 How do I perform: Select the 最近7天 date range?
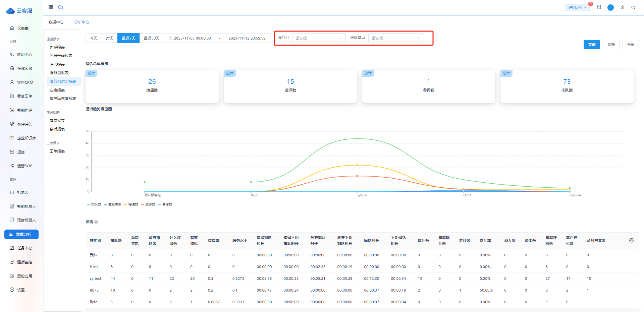click(128, 38)
